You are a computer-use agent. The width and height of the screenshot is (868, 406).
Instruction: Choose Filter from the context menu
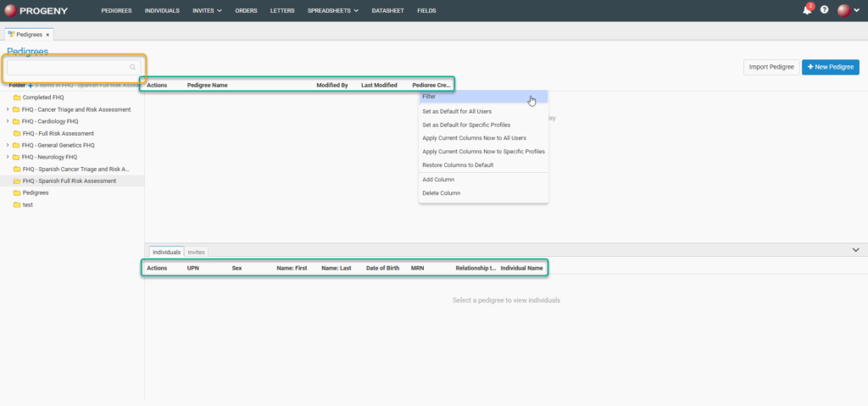pos(429,97)
